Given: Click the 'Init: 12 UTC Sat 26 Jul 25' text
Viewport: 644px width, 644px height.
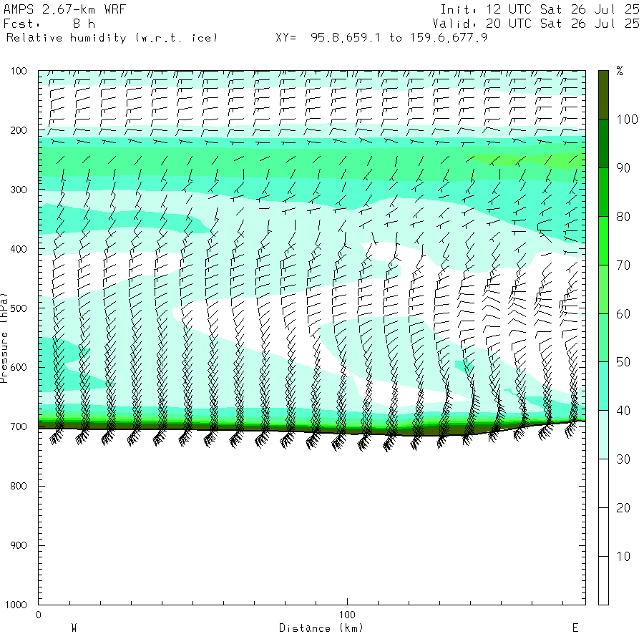Looking at the screenshot, I should 540,9.
